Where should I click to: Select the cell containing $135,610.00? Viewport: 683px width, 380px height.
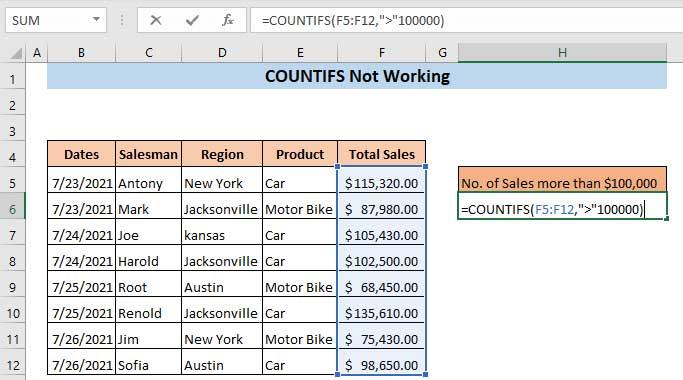point(381,313)
